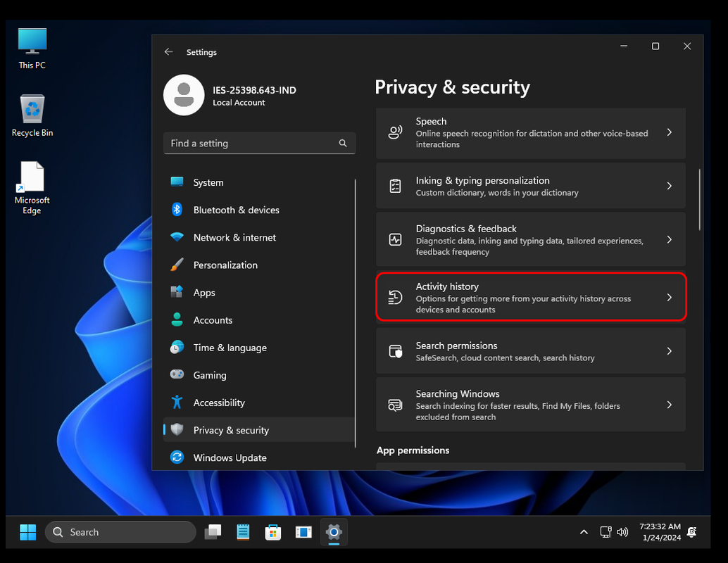
Task: Click the Privacy & security shield icon
Action: tap(177, 429)
